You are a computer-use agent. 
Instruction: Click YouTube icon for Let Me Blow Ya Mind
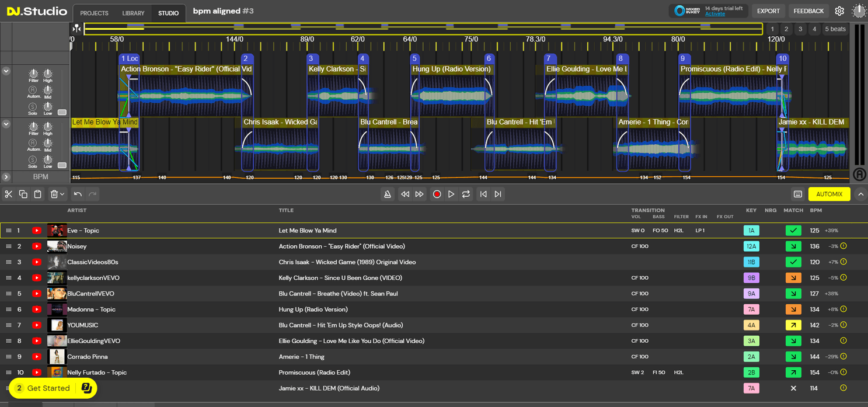click(37, 231)
